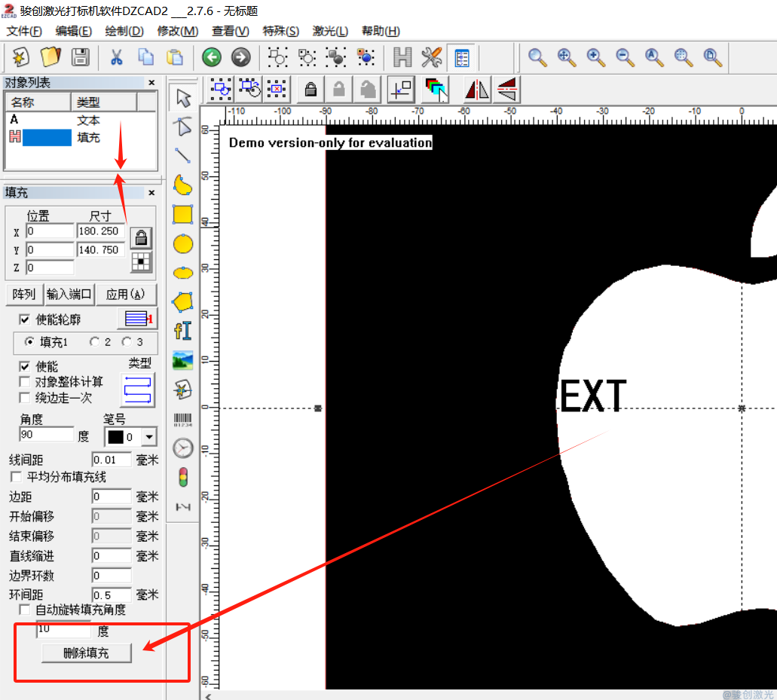Select the yellow Rectangle tool

[183, 215]
